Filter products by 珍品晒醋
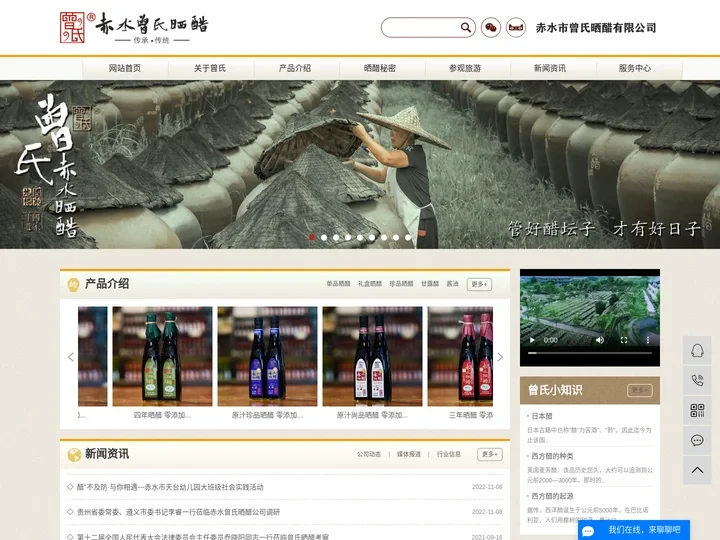 [401, 284]
